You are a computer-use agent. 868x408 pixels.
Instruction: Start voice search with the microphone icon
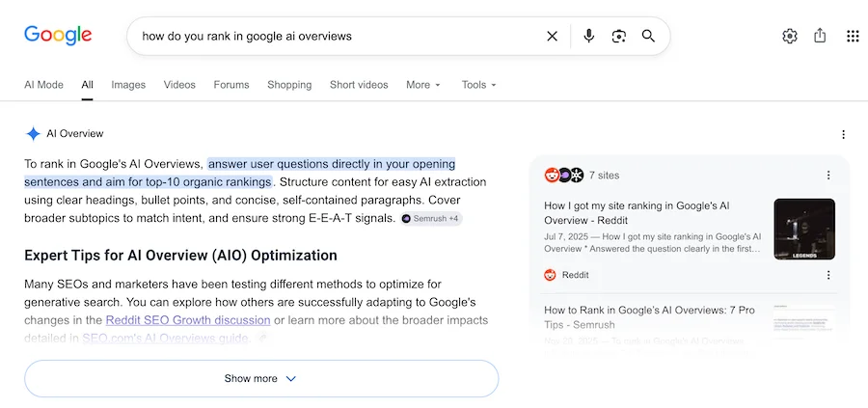pyautogui.click(x=589, y=37)
